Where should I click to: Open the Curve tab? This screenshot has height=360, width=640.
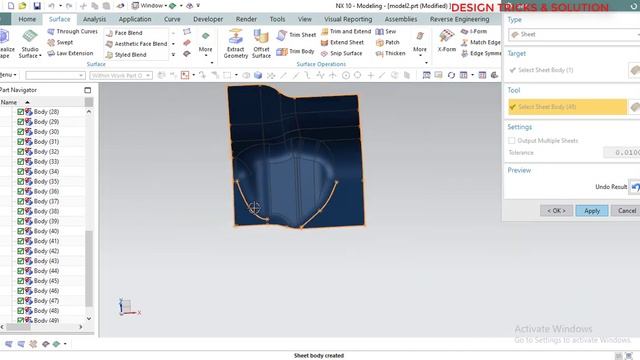click(x=172, y=19)
